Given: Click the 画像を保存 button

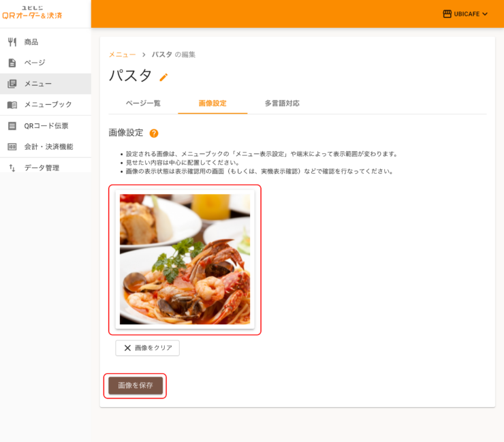Looking at the screenshot, I should 136,385.
